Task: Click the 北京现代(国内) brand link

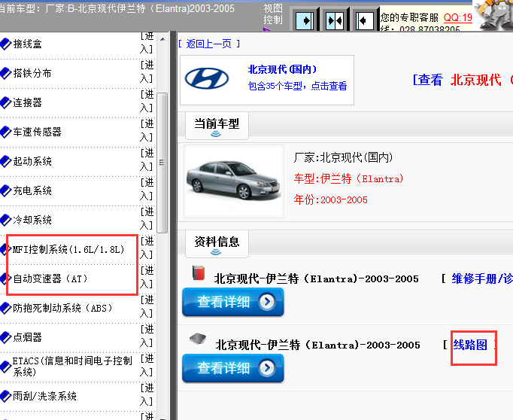Action: tap(282, 69)
